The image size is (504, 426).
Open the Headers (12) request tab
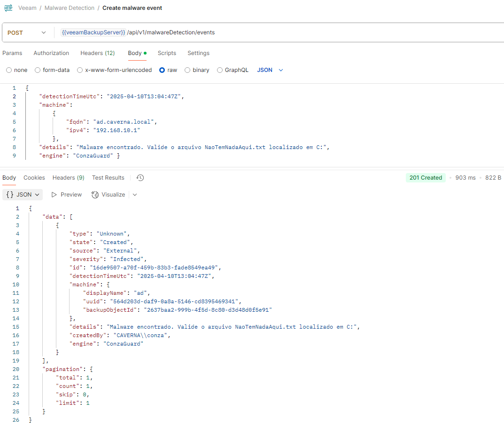click(98, 53)
